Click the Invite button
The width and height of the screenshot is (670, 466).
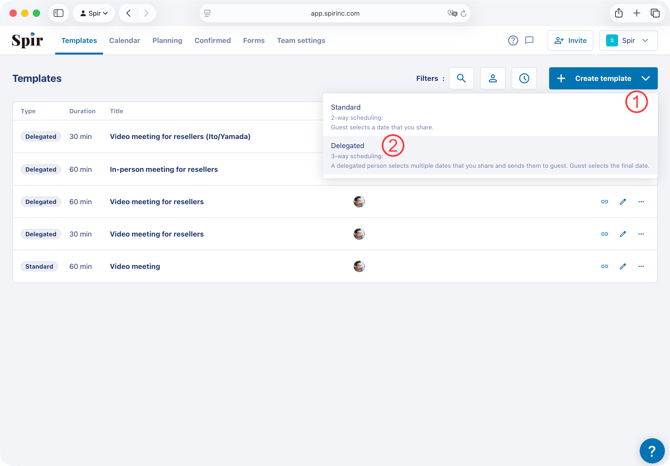point(570,41)
